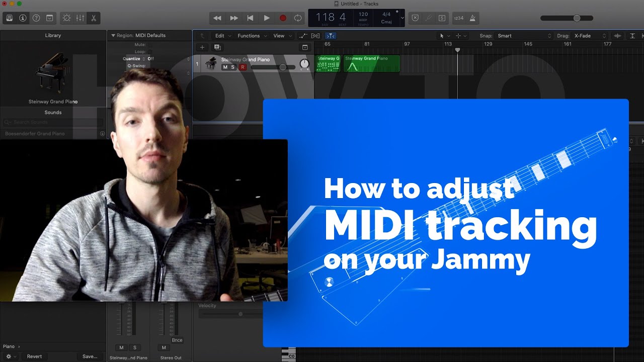
Task: Toggle the Flex show/hide icon
Action: click(315, 36)
